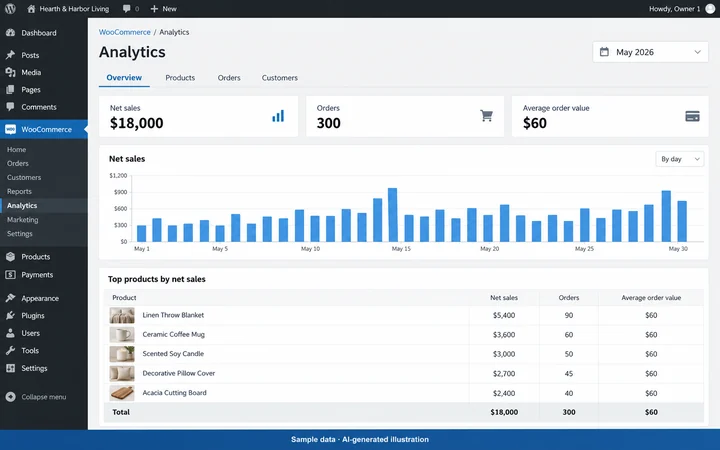720x450 pixels.
Task: Open Settings under WooCommerce submenu
Action: pyautogui.click(x=20, y=233)
